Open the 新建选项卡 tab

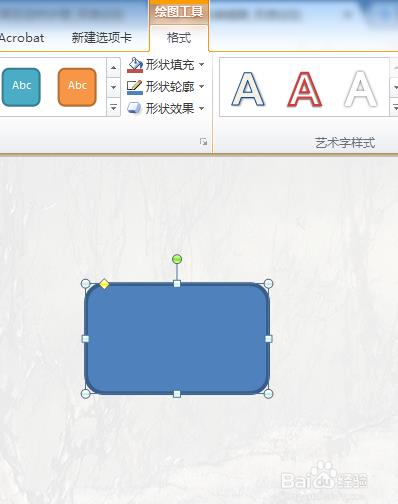click(102, 38)
